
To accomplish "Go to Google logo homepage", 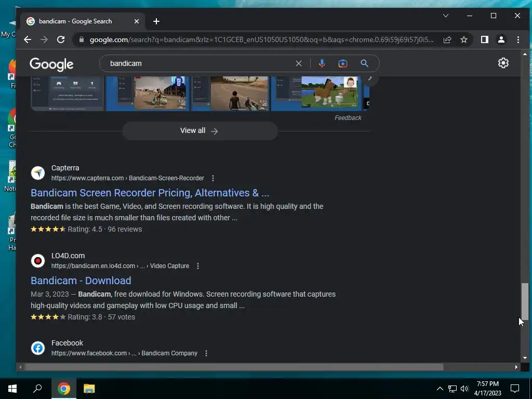I will coord(51,64).
